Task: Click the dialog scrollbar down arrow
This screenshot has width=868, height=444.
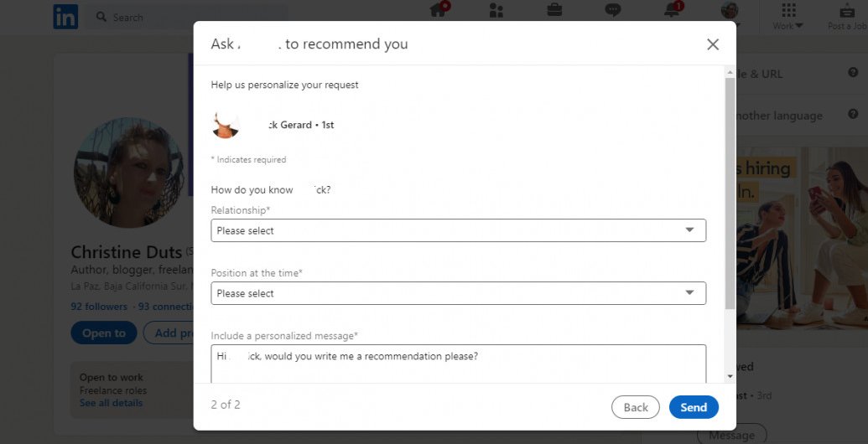Action: coord(730,376)
